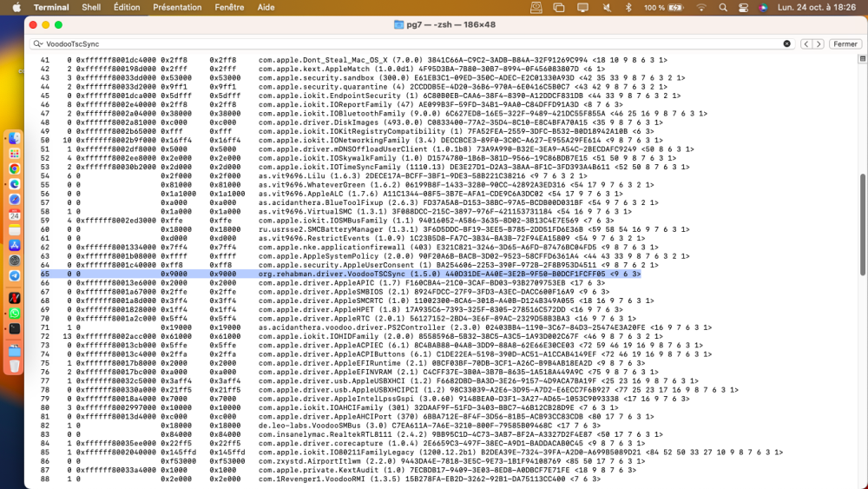
Task: Launch Siri from the menu bar
Action: pyautogui.click(x=763, y=7)
